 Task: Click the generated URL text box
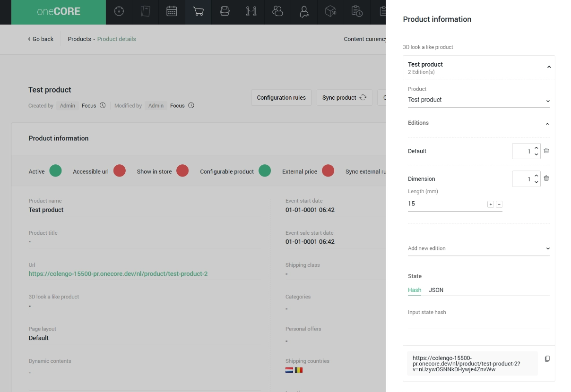[473, 364]
